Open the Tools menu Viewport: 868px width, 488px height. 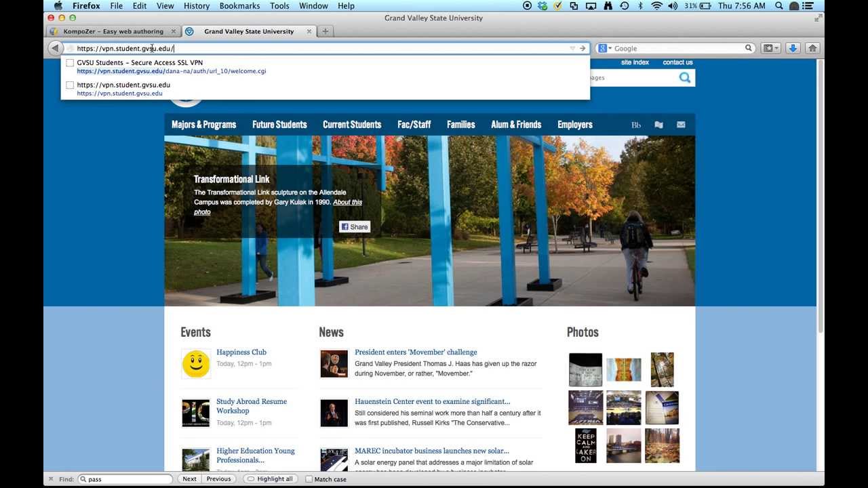coord(279,5)
